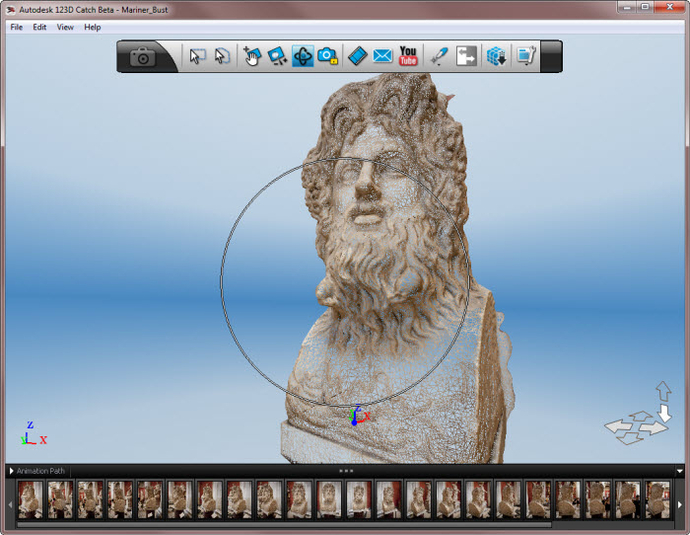The image size is (690, 535).
Task: Click the first arrow selection tool
Action: [197, 57]
